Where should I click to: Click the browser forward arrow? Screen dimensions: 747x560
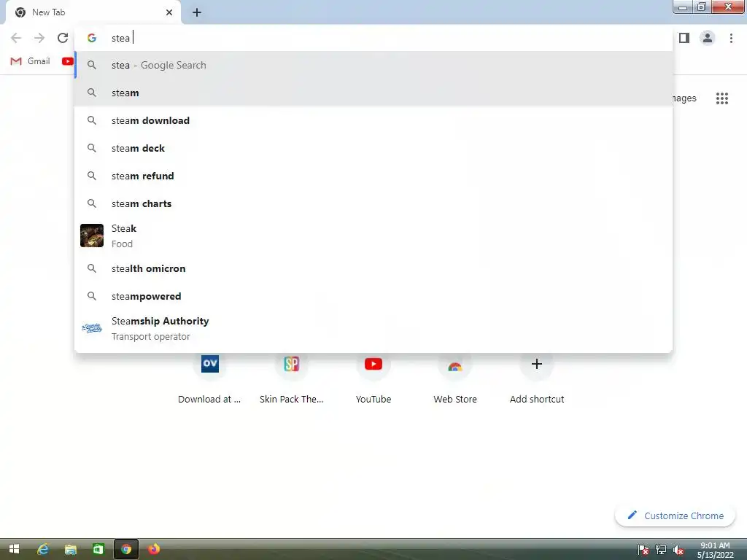point(39,38)
